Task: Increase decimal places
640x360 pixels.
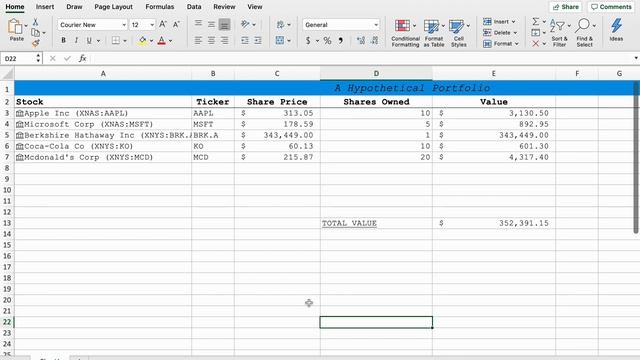Action: click(x=361, y=40)
